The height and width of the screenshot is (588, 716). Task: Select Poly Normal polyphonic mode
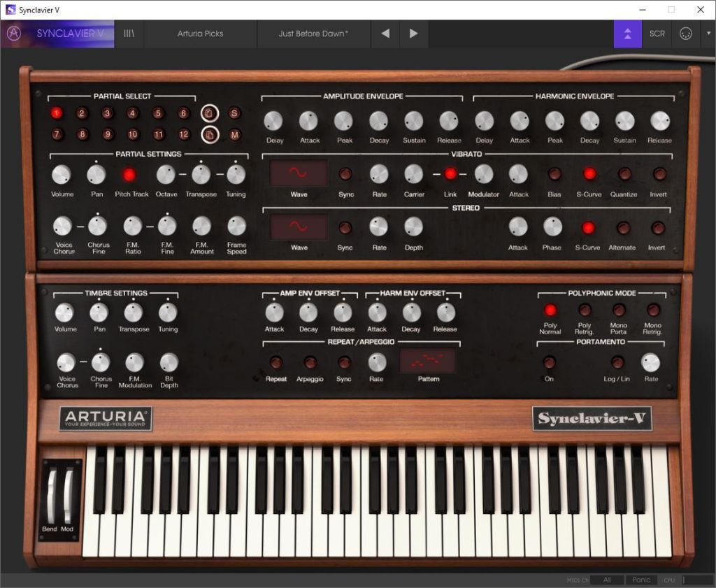pyautogui.click(x=550, y=310)
